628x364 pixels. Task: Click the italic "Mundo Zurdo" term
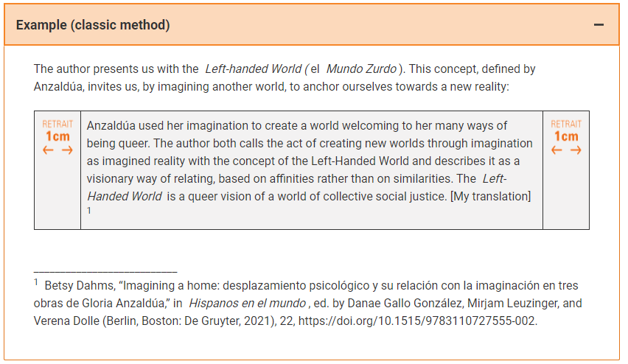click(x=361, y=69)
